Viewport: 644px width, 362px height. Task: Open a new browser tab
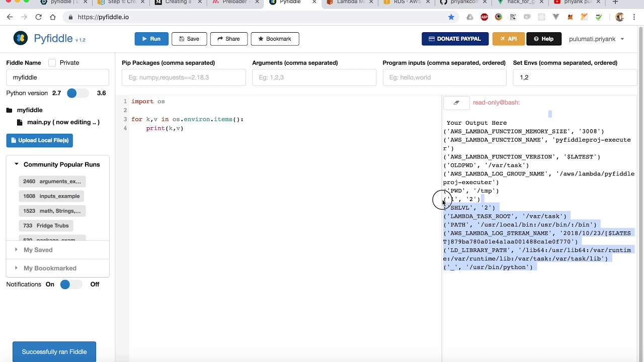pos(615,3)
